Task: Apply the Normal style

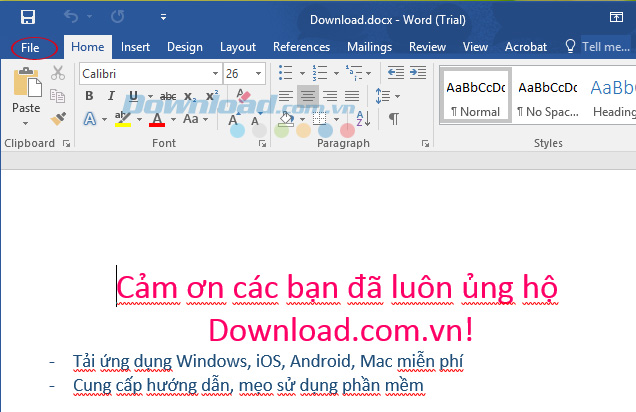Action: [475, 96]
